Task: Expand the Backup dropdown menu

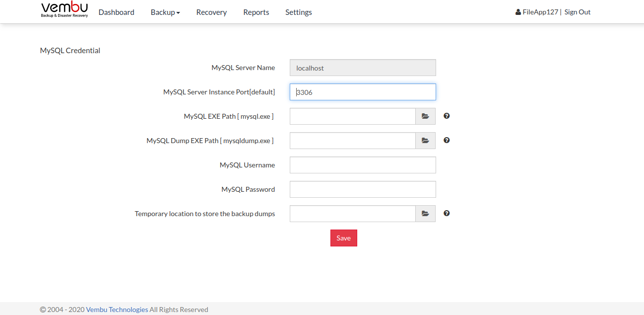Action: click(x=165, y=12)
